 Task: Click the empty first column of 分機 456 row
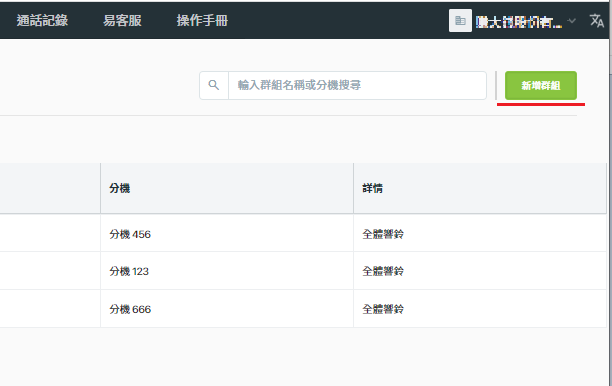[x=50, y=234]
